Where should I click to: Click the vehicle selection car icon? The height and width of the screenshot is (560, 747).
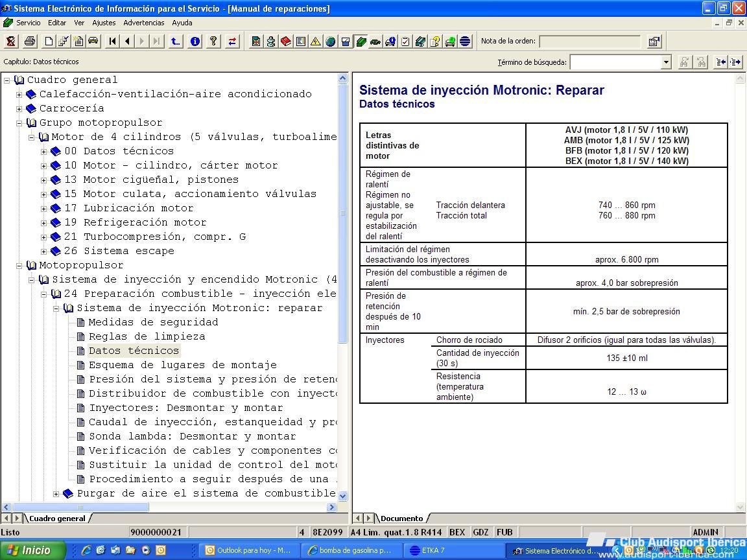tap(93, 41)
